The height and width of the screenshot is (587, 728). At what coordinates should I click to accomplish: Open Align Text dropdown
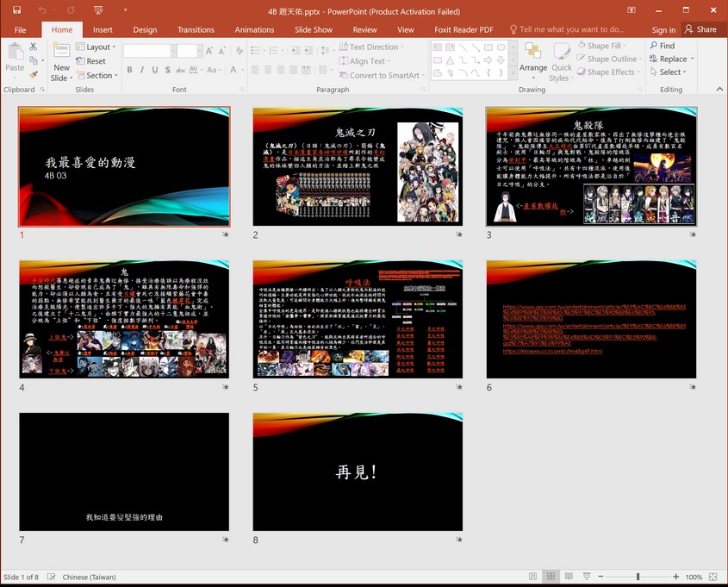364,61
